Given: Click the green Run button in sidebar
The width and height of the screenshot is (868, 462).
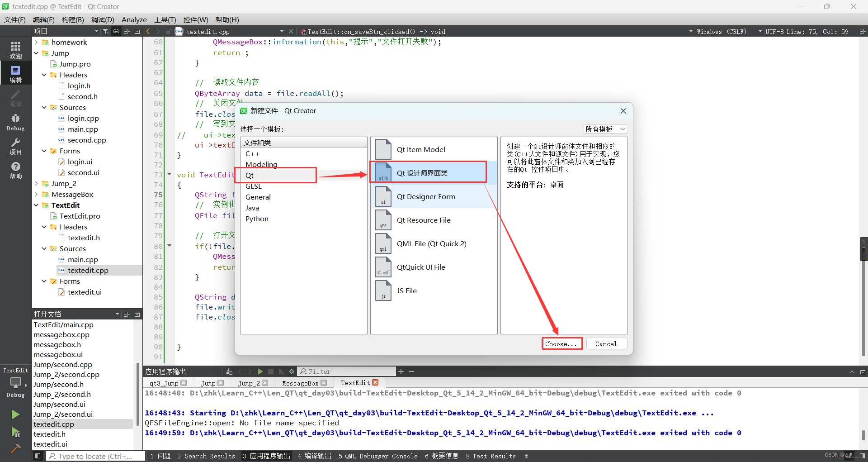Looking at the screenshot, I should [x=15, y=414].
